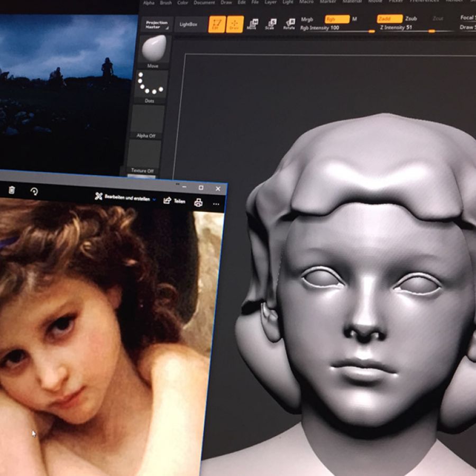
Task: Switch to the Move transform tool
Action: (x=252, y=24)
